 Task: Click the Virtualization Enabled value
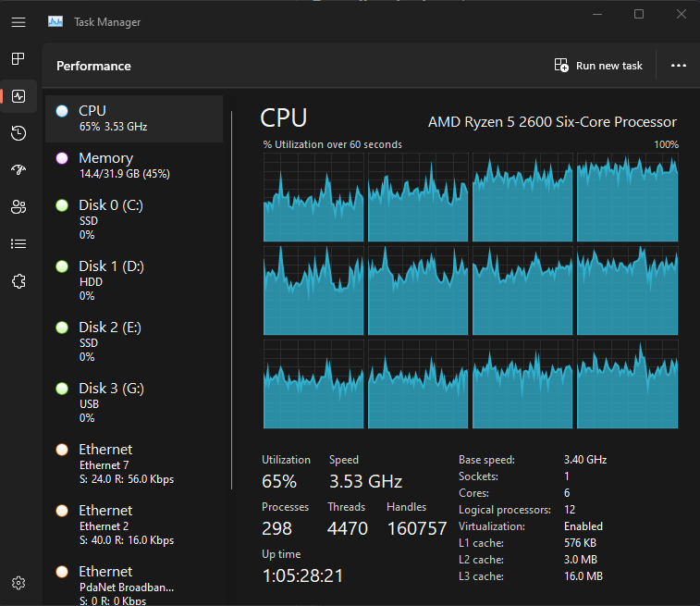tap(583, 526)
